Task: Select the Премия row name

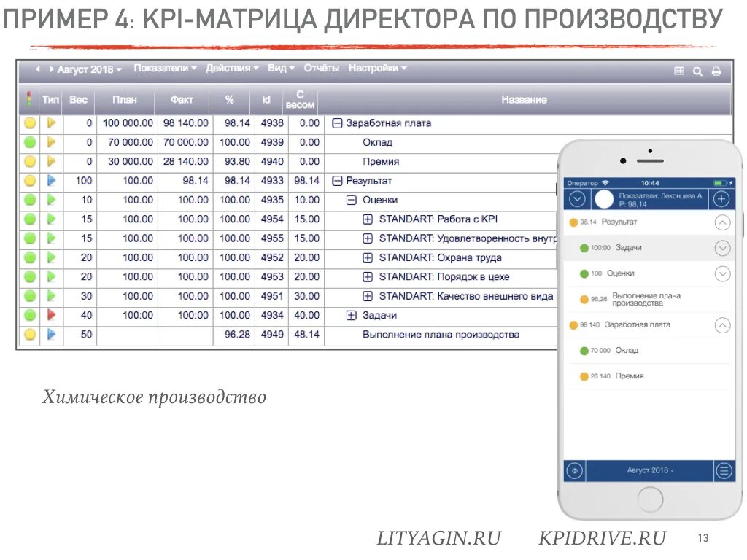Action: click(x=381, y=161)
